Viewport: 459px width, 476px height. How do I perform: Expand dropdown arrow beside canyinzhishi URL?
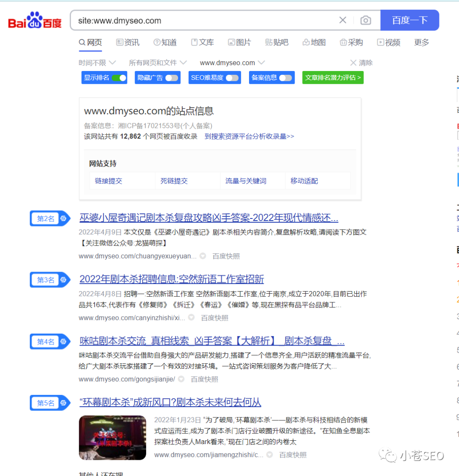click(x=191, y=317)
